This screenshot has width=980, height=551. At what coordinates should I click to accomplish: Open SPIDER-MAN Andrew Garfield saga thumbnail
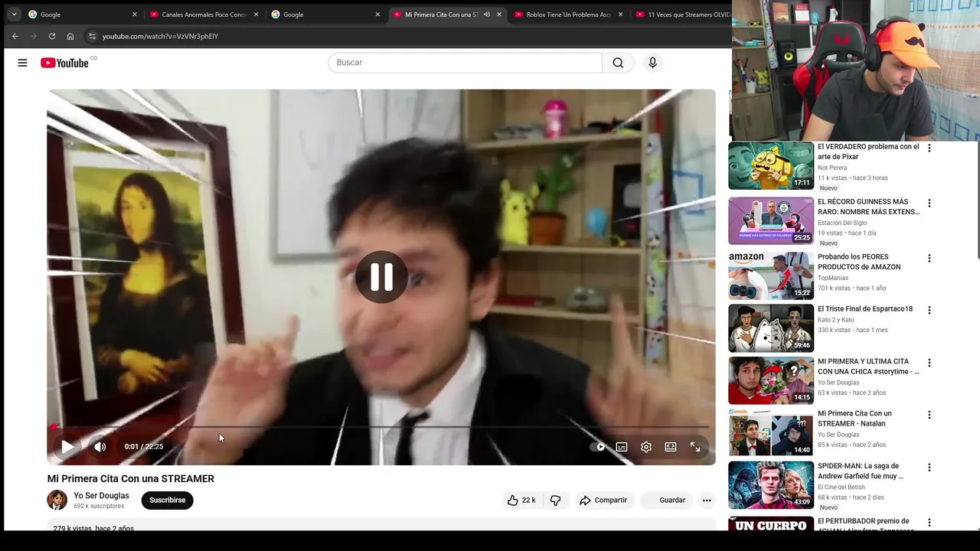(x=771, y=484)
